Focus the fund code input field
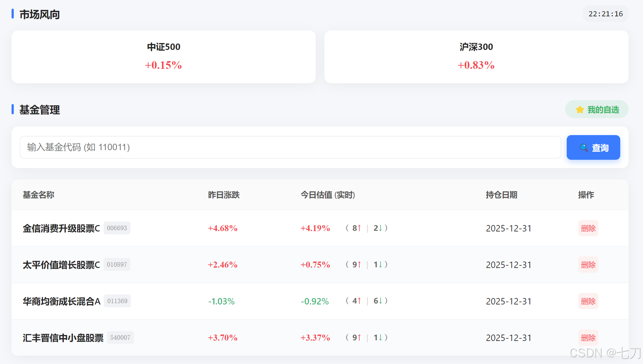The width and height of the screenshot is (643, 364). point(290,147)
